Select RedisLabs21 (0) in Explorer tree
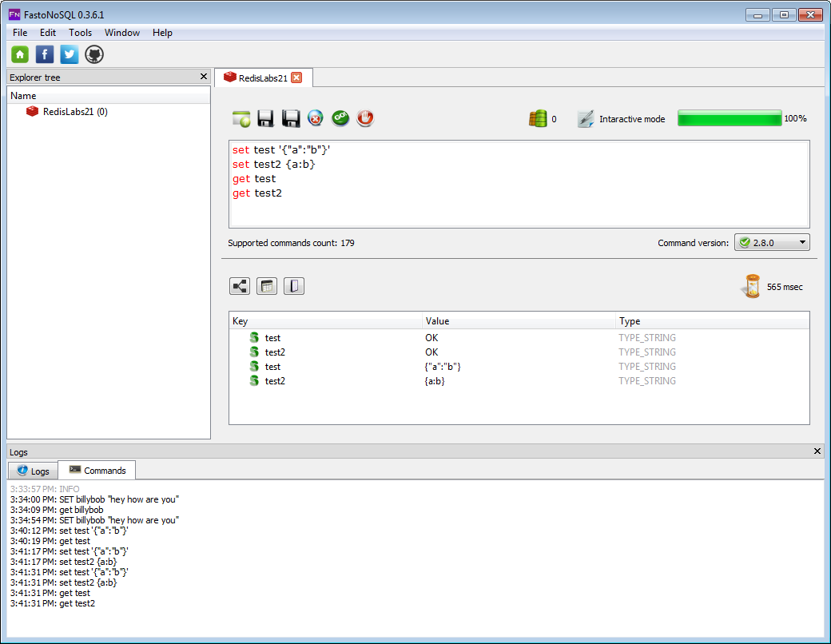 click(x=75, y=111)
